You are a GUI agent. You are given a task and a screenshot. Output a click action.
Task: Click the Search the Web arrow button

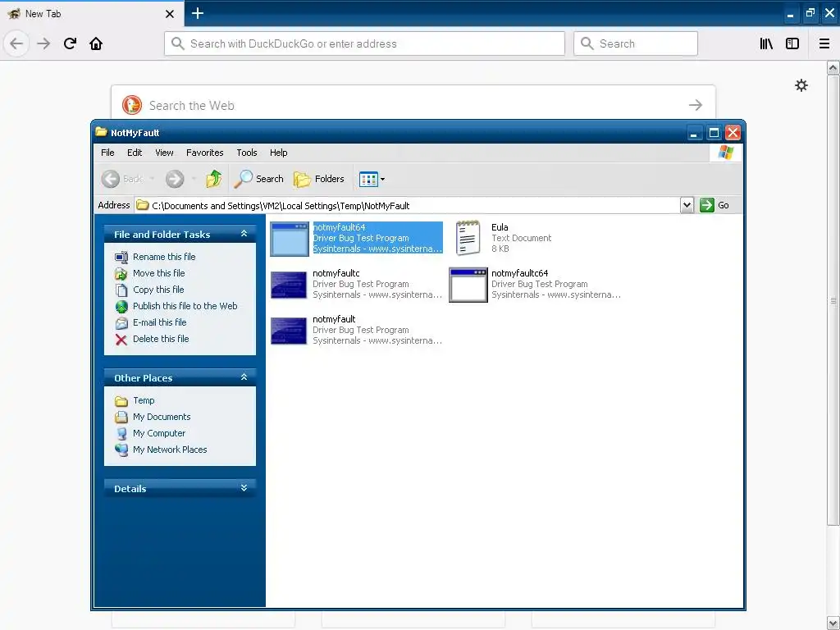(696, 105)
